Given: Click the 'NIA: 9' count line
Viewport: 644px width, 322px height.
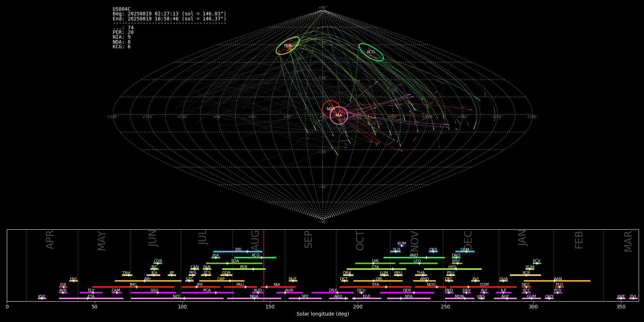Looking at the screenshot, I should (122, 37).
